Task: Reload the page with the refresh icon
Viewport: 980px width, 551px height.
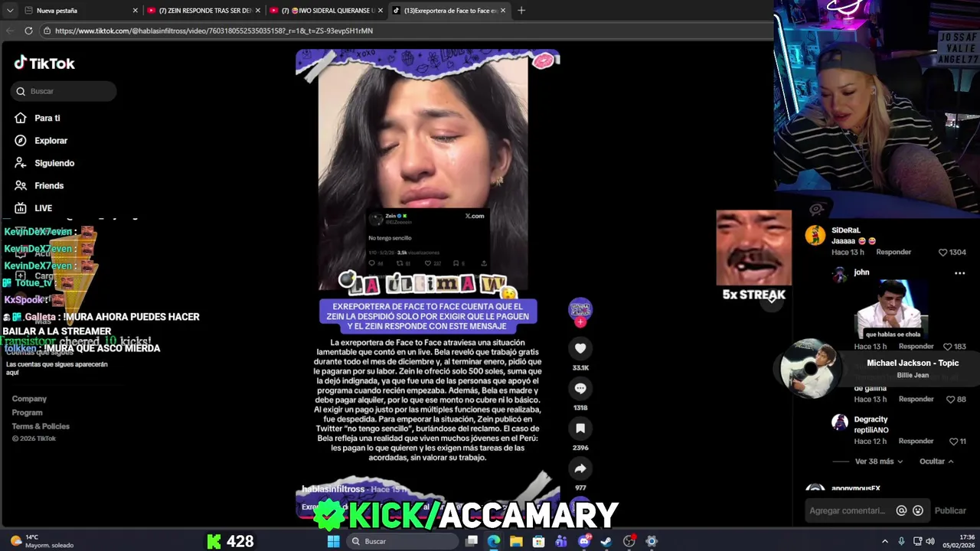Action: pos(28,31)
